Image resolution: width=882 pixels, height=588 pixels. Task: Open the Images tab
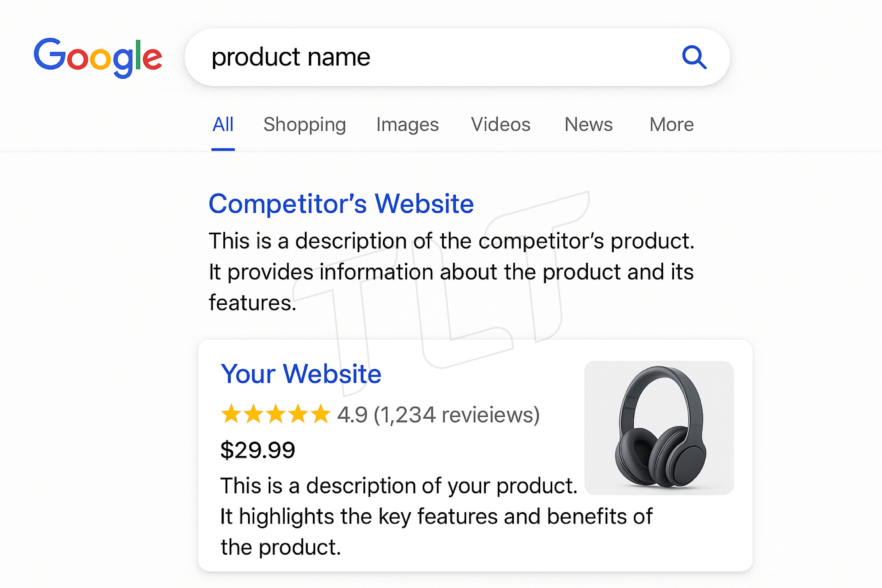click(407, 124)
